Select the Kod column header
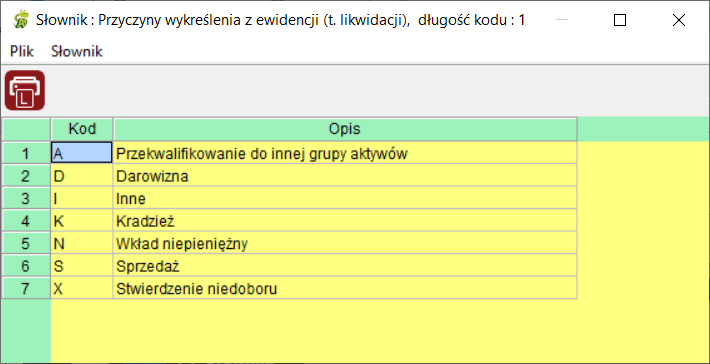The image size is (710, 364). [82, 129]
